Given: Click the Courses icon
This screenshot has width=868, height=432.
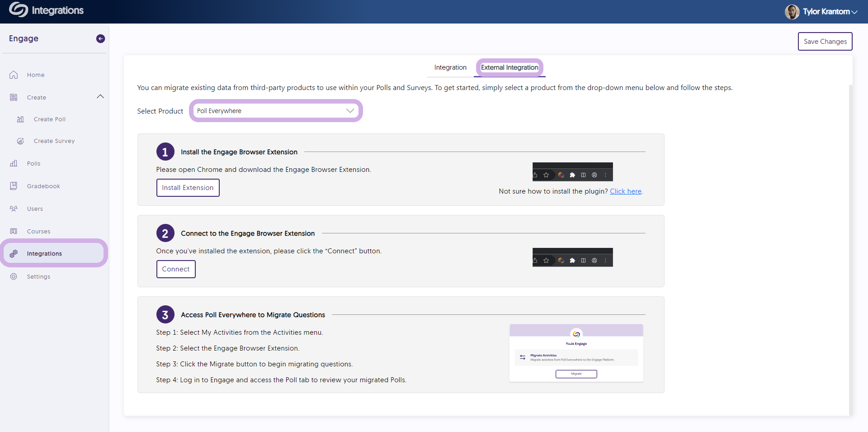Looking at the screenshot, I should pyautogui.click(x=14, y=231).
